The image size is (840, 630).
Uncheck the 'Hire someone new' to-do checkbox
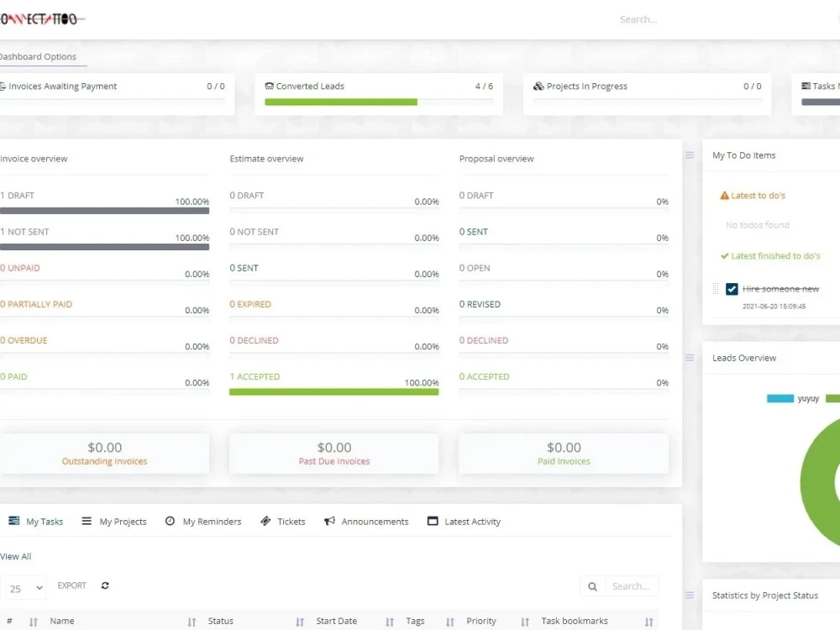(x=732, y=288)
